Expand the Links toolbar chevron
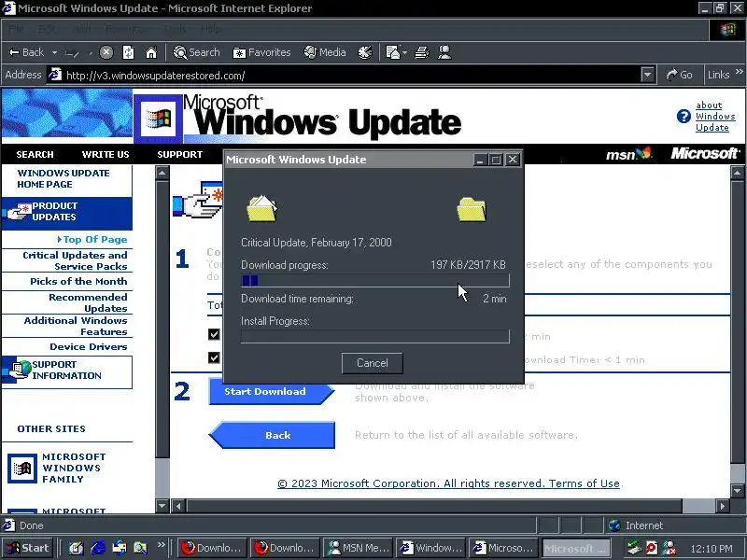Viewport: 747px width, 560px height. point(739,72)
